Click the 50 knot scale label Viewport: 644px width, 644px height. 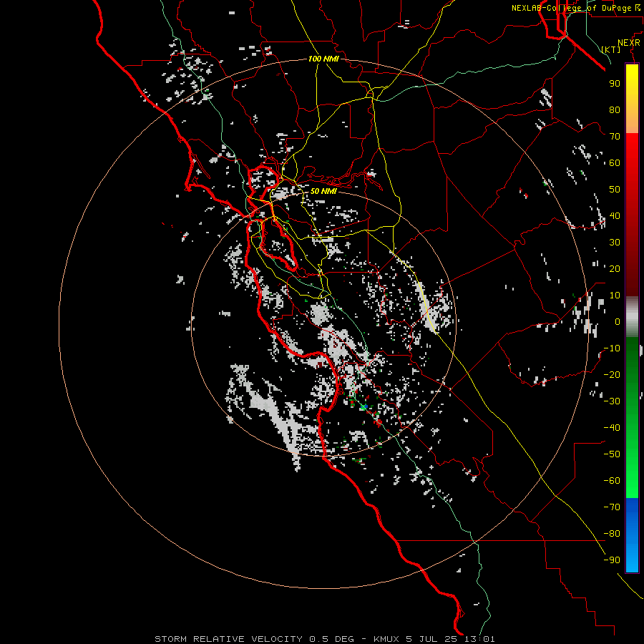615,190
